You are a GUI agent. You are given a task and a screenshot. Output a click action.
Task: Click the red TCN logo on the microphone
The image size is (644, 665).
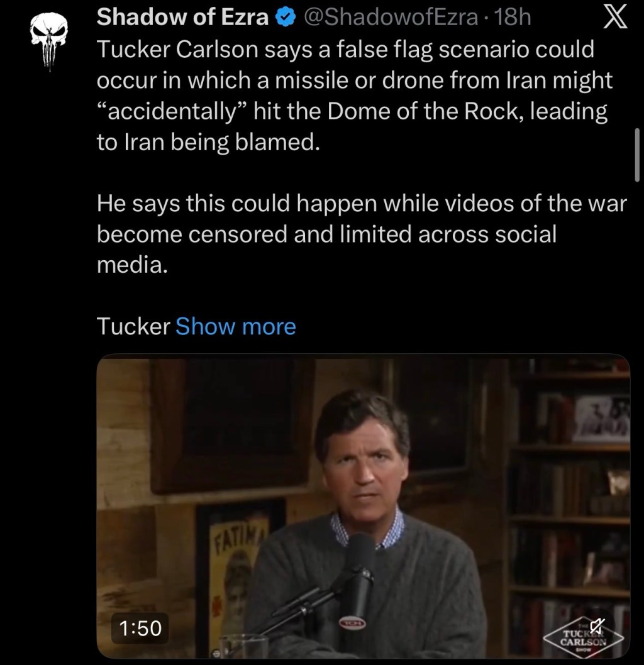[x=352, y=622]
